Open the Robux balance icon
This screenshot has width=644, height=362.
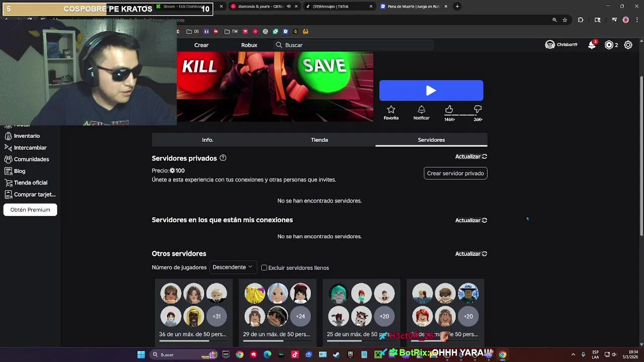(609, 45)
